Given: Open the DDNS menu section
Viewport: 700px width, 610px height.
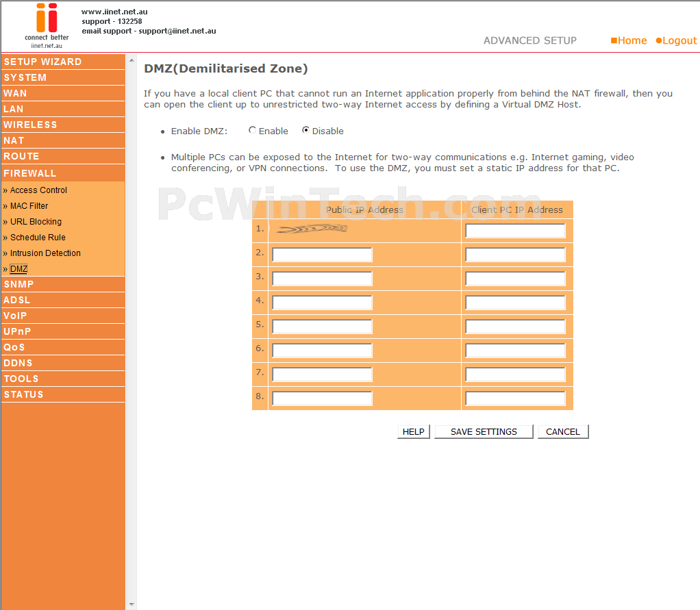Looking at the screenshot, I should click(x=64, y=363).
